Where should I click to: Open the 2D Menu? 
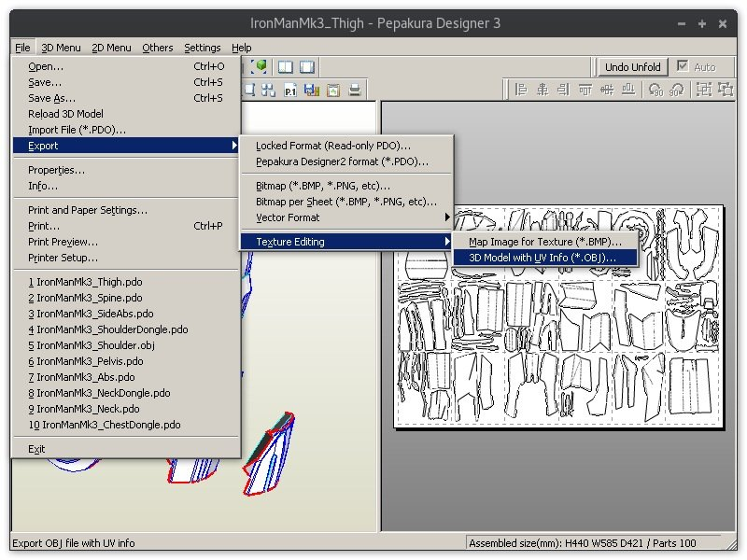pos(111,48)
